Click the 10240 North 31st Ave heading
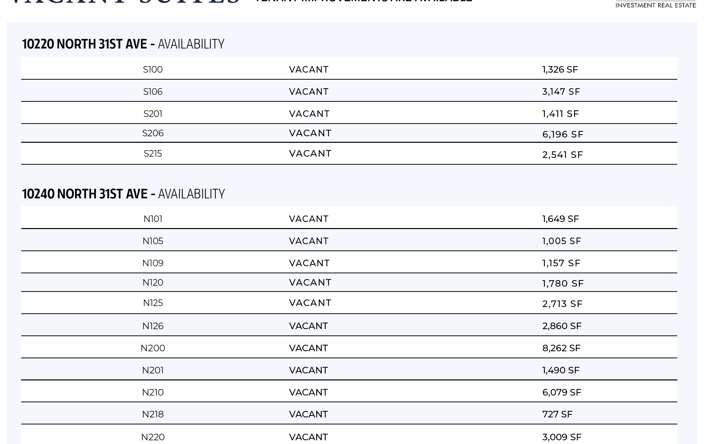Viewport: 716px width, 444px height. [123, 194]
